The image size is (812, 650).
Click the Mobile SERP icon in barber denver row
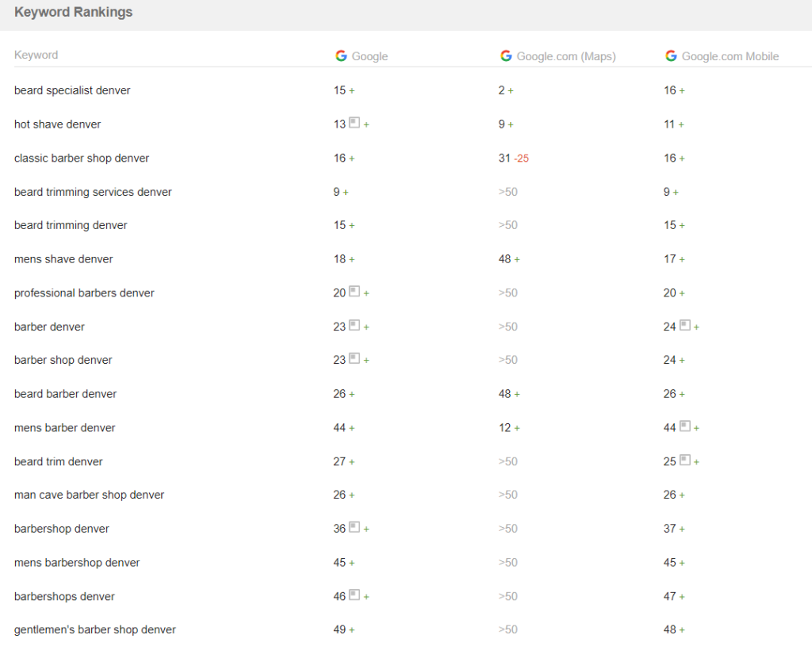[684, 326]
